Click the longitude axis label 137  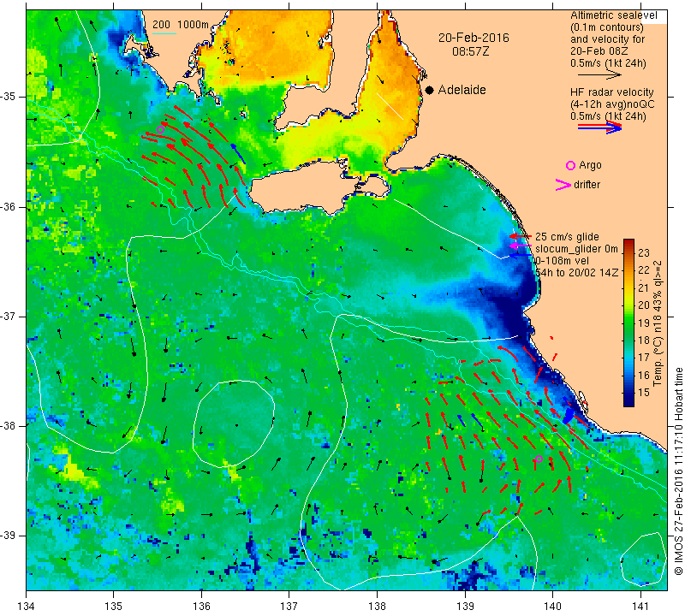pos(289,607)
